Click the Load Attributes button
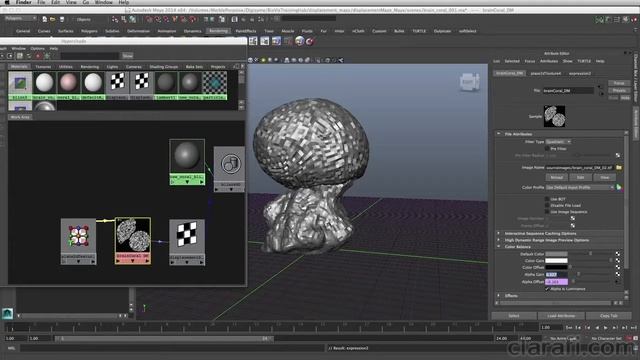The width and height of the screenshot is (640, 360). 561,316
